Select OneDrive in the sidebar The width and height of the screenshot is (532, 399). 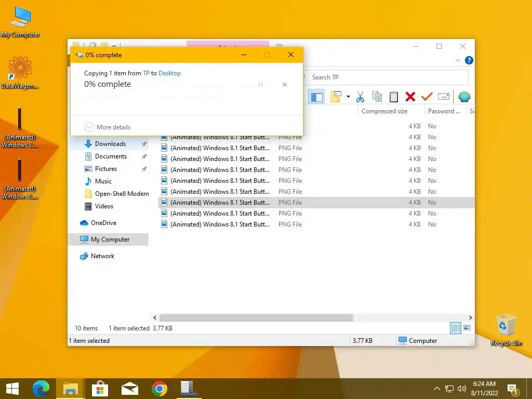(x=103, y=223)
